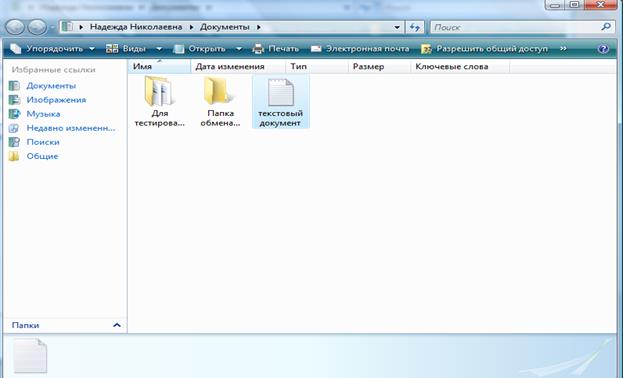Click the Изображения icon in favorites

[x=14, y=100]
